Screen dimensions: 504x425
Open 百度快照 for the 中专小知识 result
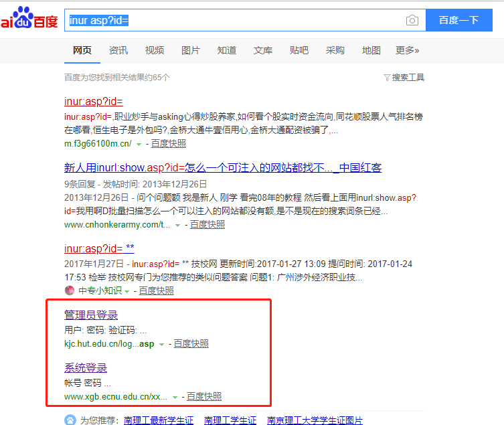coord(156,291)
